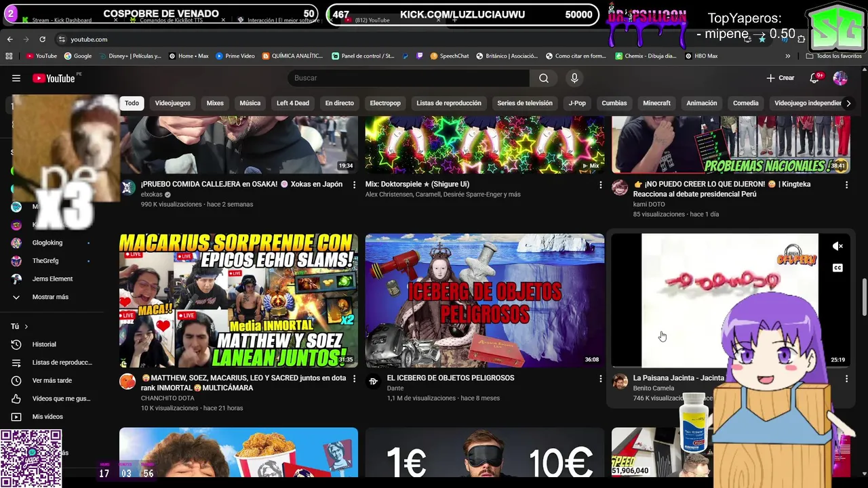Click the YouTube logo to go home
Screen dimensions: 868x488
click(x=54, y=78)
